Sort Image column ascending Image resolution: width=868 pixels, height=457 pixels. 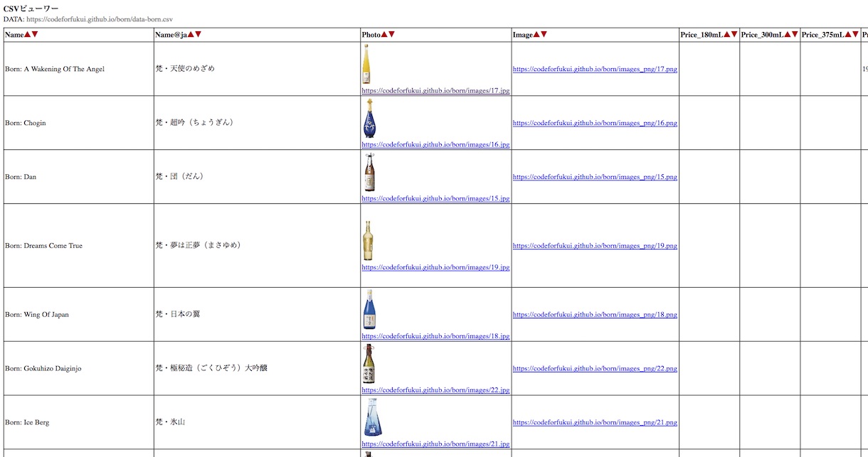(x=536, y=35)
